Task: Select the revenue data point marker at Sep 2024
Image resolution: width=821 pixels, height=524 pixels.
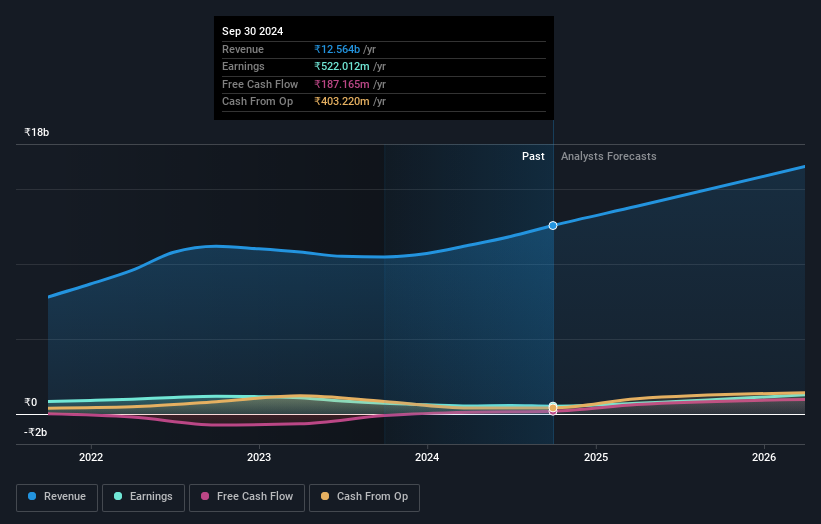Action: 553,226
